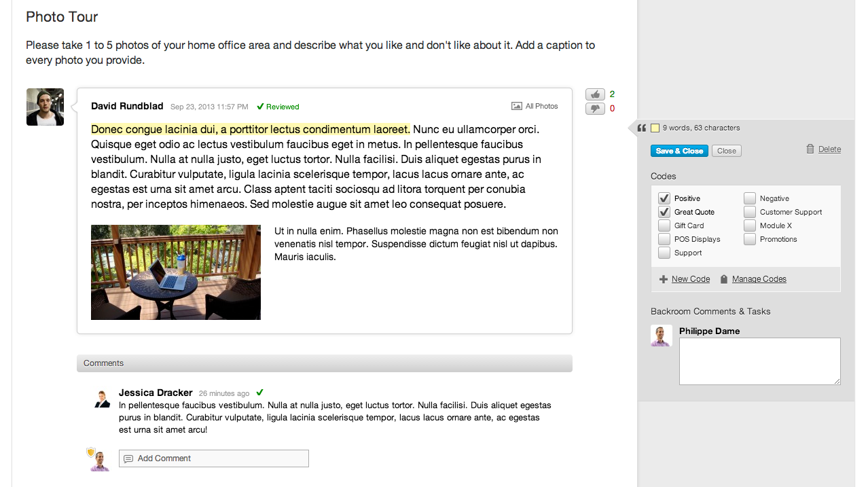Click the photo caption starting 'Ut in nulla enim'
The image size is (868, 487).
click(416, 244)
